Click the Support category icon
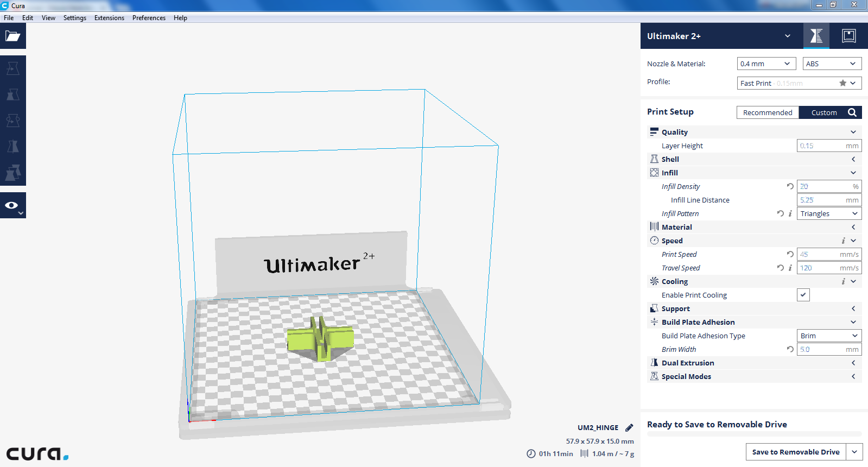Viewport: 868px width, 467px height. click(654, 308)
